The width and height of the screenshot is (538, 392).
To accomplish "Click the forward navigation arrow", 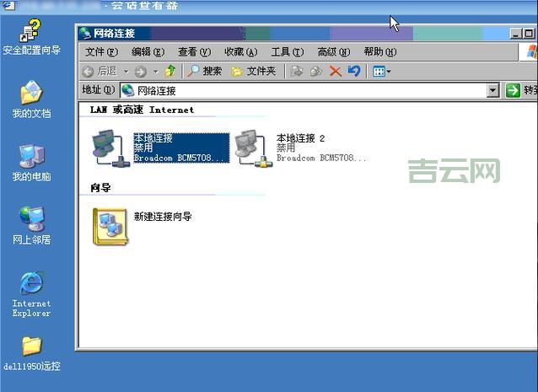I will tap(140, 72).
